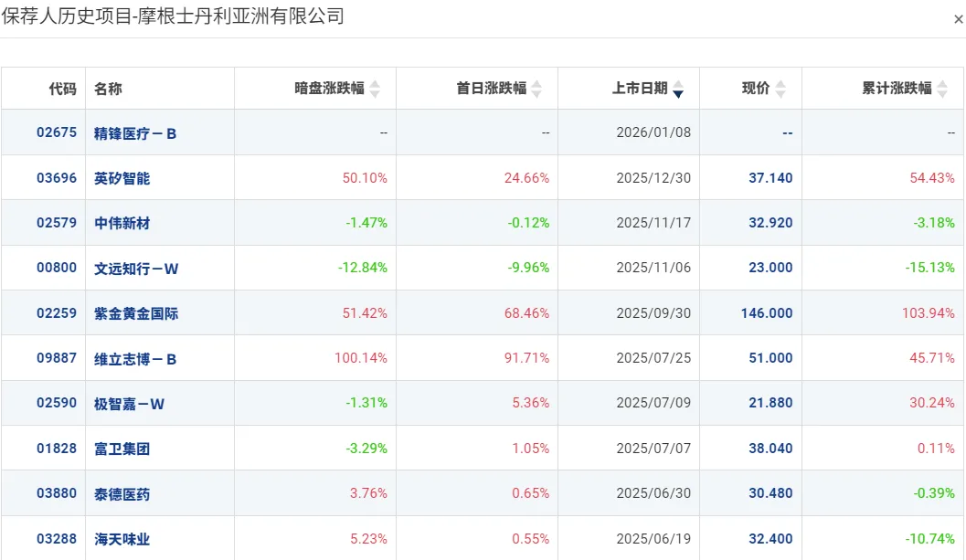Select the 50.10% dark-pool change cell
Viewport: 966px width, 560px height.
click(365, 178)
